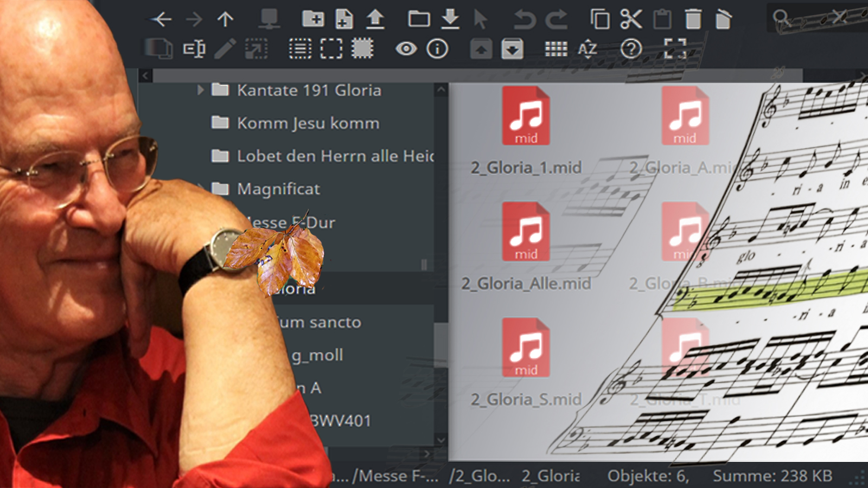868x488 pixels.
Task: Select the Komm Jesu komm folder
Action: [x=308, y=123]
